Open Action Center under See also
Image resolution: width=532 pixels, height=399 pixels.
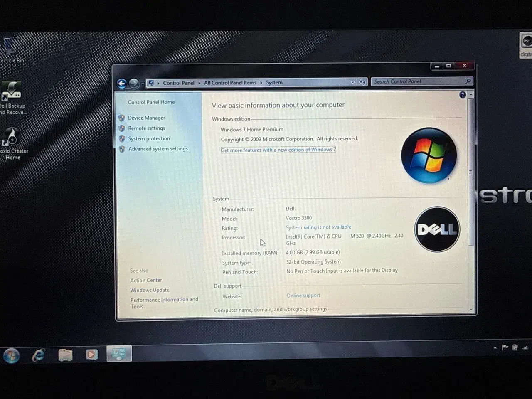coord(146,281)
